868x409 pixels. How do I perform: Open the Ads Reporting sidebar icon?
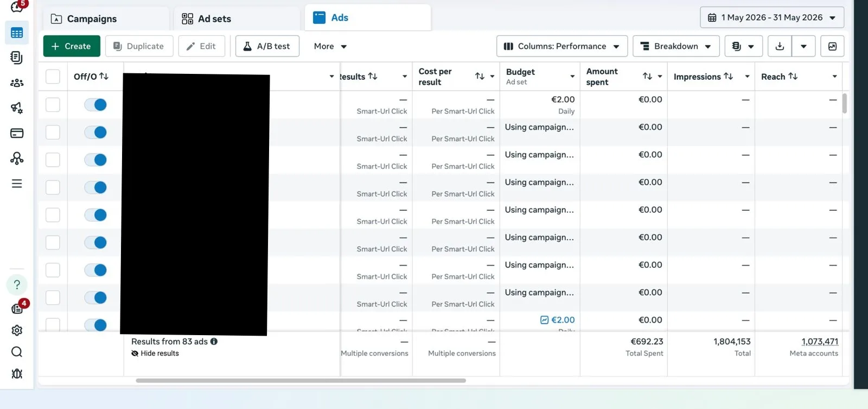17,58
